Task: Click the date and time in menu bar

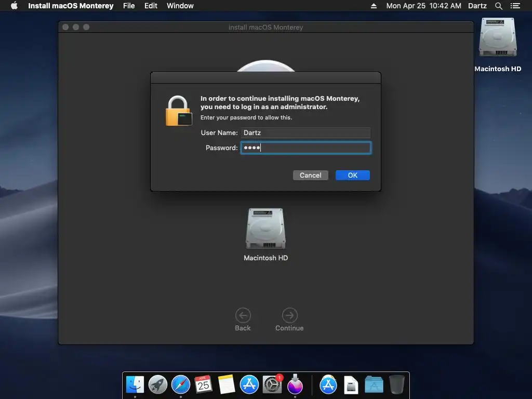Action: (424, 6)
